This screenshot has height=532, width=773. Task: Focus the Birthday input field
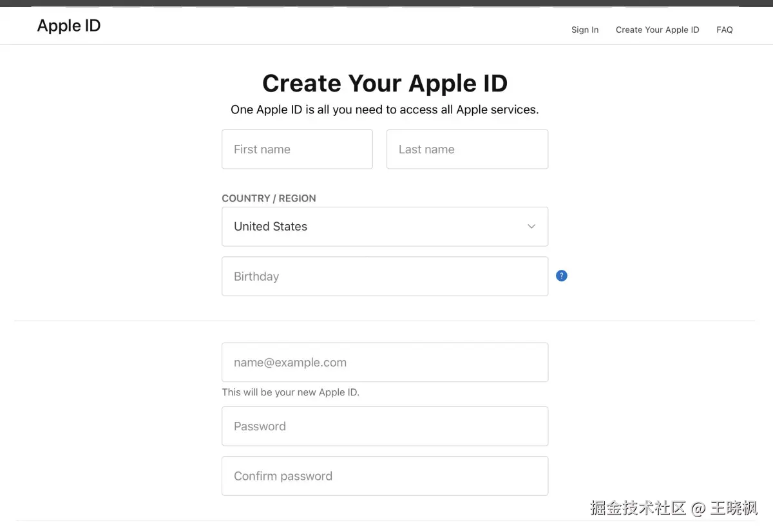[385, 276]
